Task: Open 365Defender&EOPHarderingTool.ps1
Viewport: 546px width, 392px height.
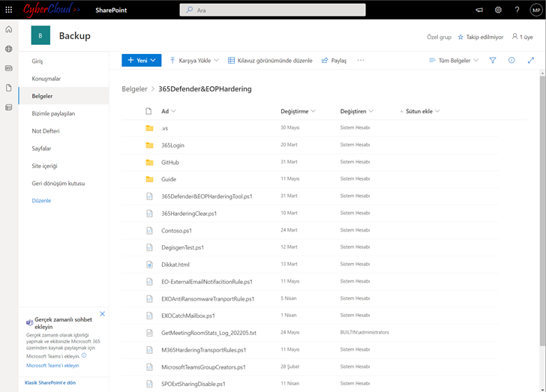Action: (207, 196)
